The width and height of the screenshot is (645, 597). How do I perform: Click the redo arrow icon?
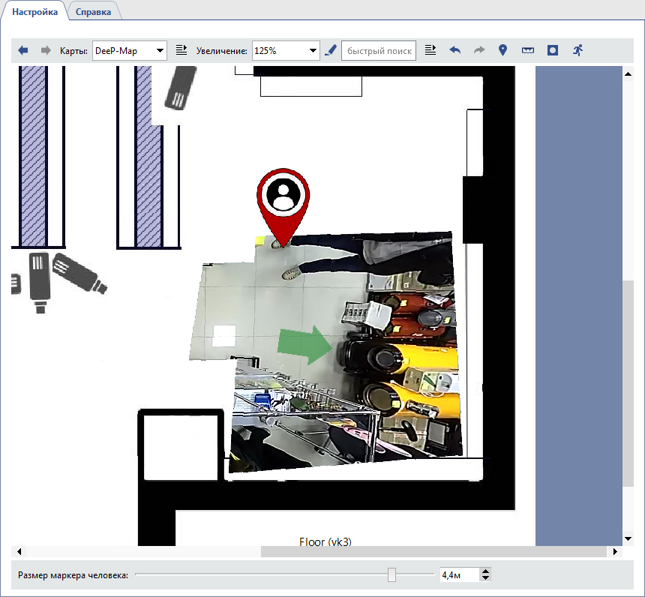[x=479, y=50]
